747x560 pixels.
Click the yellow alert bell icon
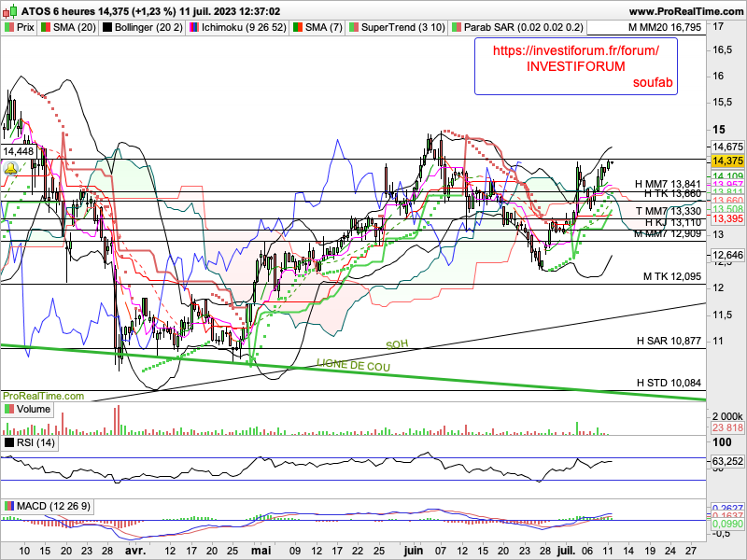(10, 169)
